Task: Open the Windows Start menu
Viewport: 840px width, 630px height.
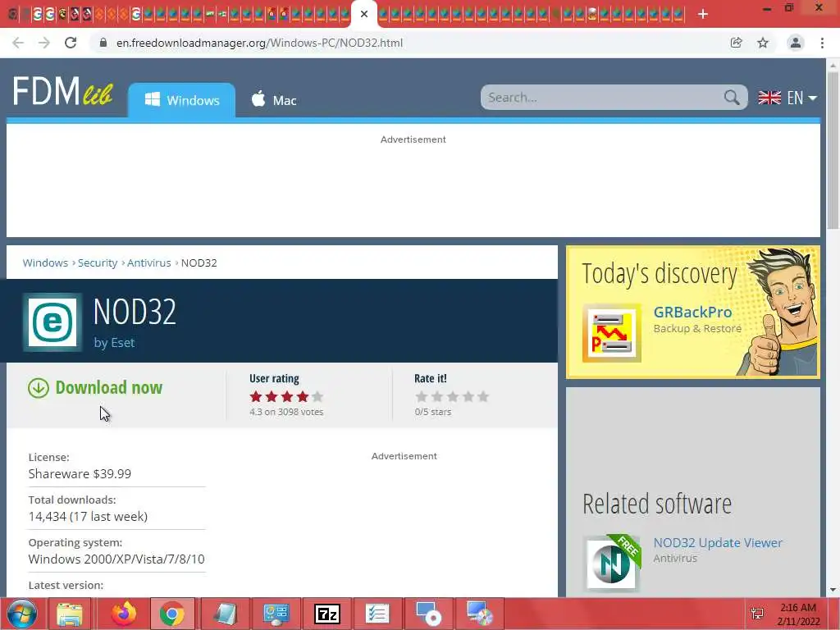Action: 22,614
